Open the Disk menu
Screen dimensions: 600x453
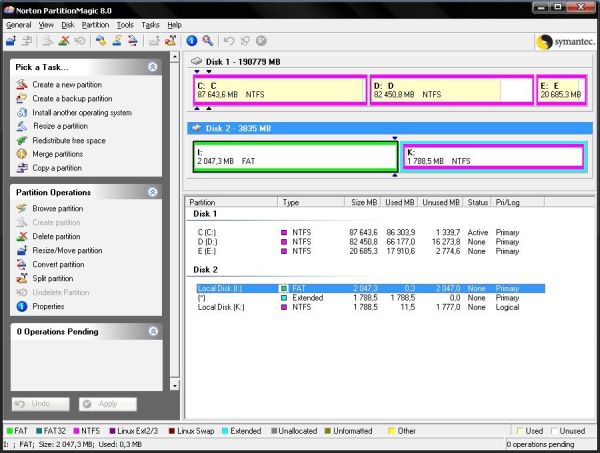pos(68,25)
